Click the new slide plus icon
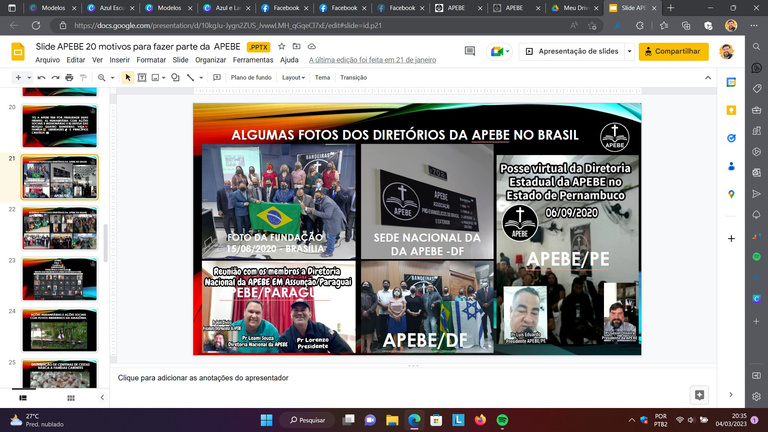Screen dimensions: 768x432 (18, 77)
